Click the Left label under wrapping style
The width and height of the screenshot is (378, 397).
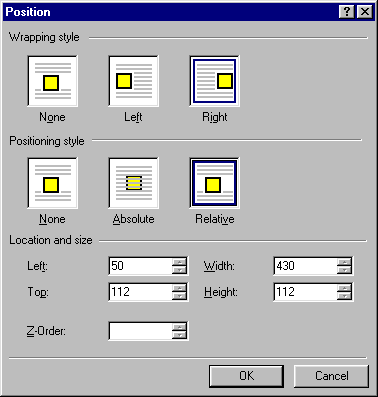(x=133, y=117)
